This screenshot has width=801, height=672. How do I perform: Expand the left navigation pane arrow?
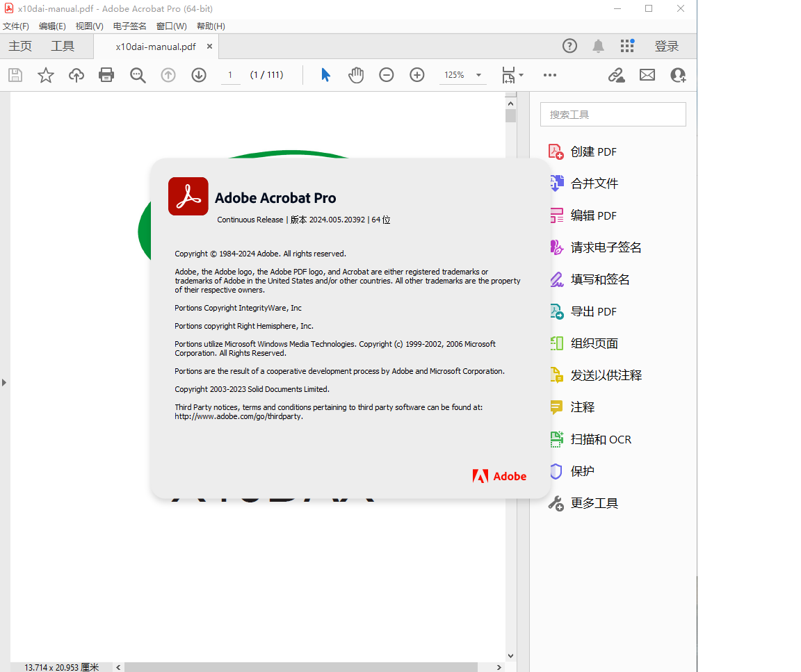click(x=4, y=382)
